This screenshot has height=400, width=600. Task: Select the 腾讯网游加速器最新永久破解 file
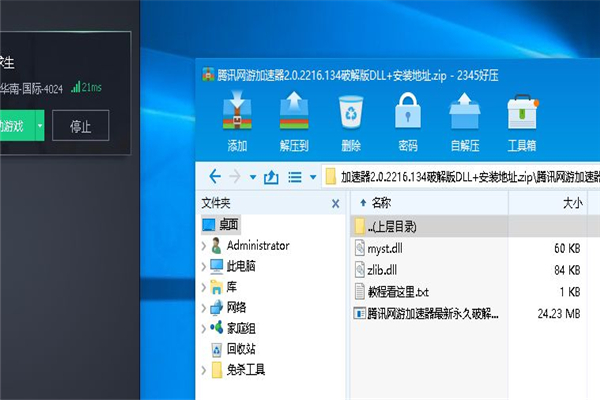[x=426, y=313]
